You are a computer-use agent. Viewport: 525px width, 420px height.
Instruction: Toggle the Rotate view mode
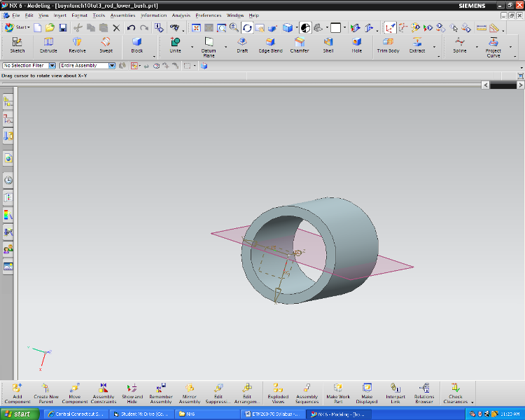[x=247, y=28]
